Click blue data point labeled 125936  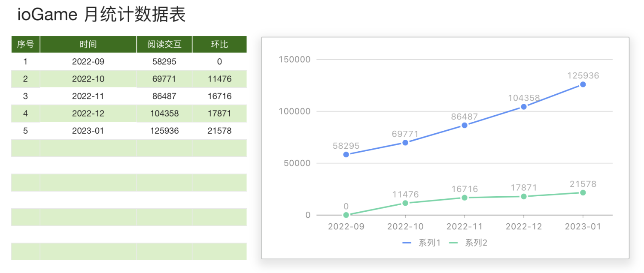[583, 84]
